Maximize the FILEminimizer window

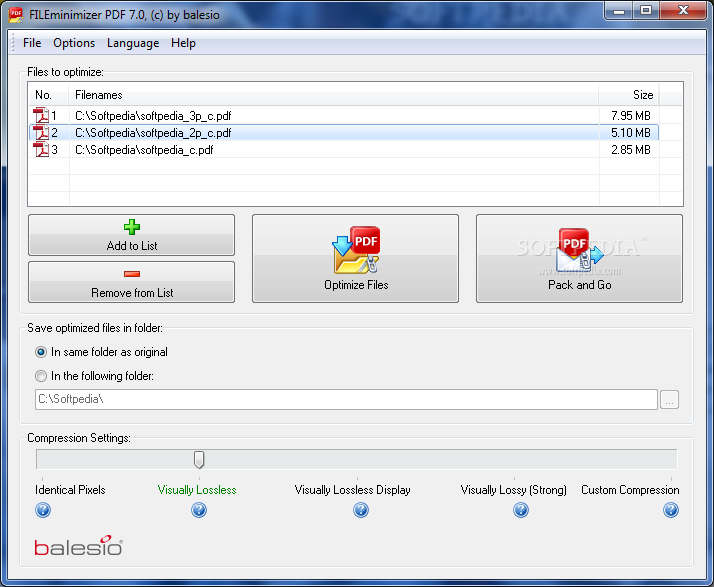click(646, 10)
